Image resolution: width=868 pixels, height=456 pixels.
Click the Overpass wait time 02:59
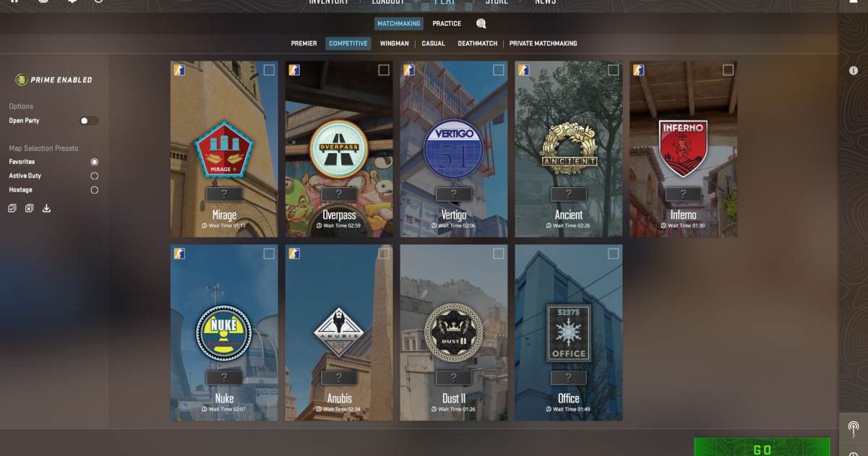point(339,226)
